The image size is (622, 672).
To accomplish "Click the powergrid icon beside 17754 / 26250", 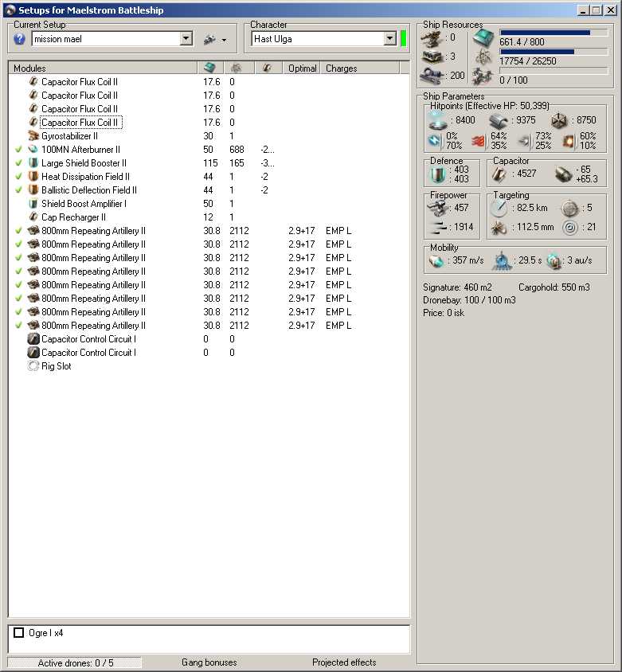I will (x=483, y=57).
